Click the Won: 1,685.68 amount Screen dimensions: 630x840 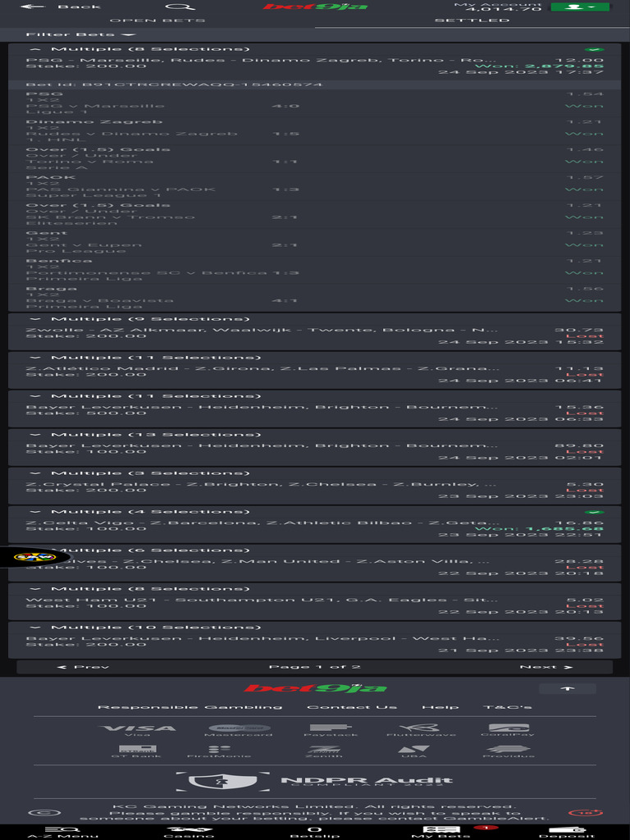[x=539, y=529]
